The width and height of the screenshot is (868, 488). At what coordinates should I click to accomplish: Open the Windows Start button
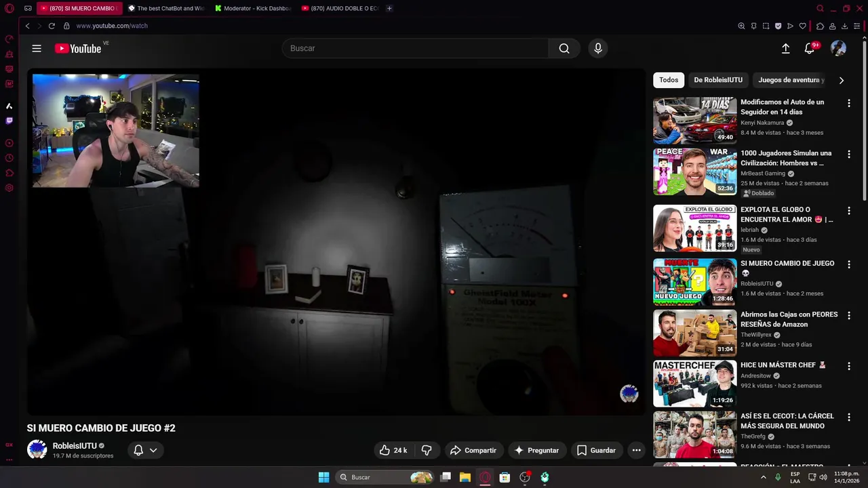(x=323, y=477)
